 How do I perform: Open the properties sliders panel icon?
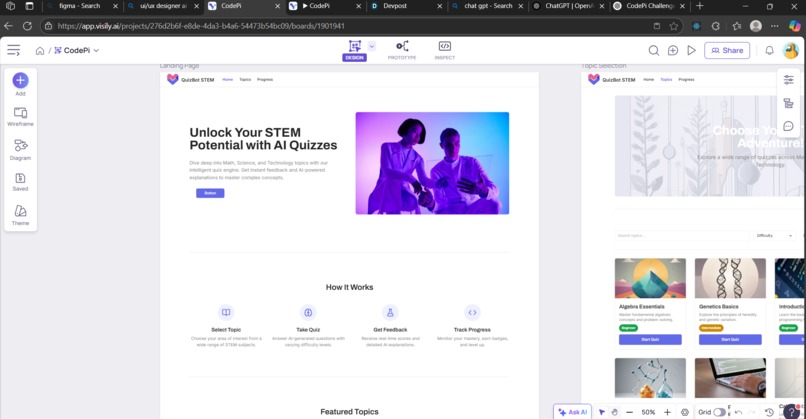tap(789, 79)
